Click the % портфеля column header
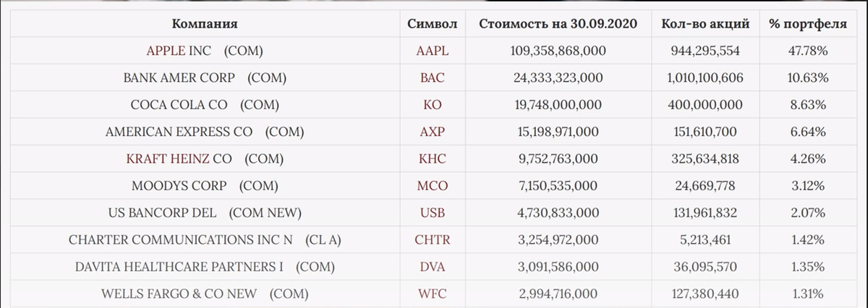 pyautogui.click(x=808, y=24)
